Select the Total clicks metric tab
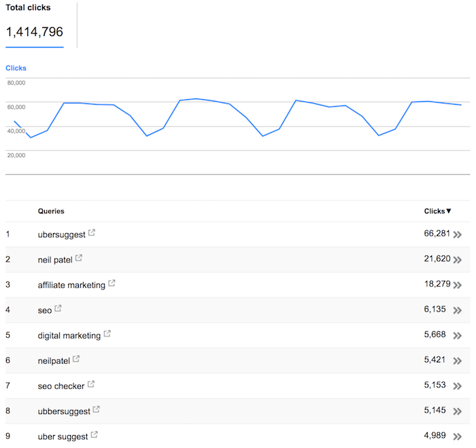The height and width of the screenshot is (448, 476). [x=35, y=25]
